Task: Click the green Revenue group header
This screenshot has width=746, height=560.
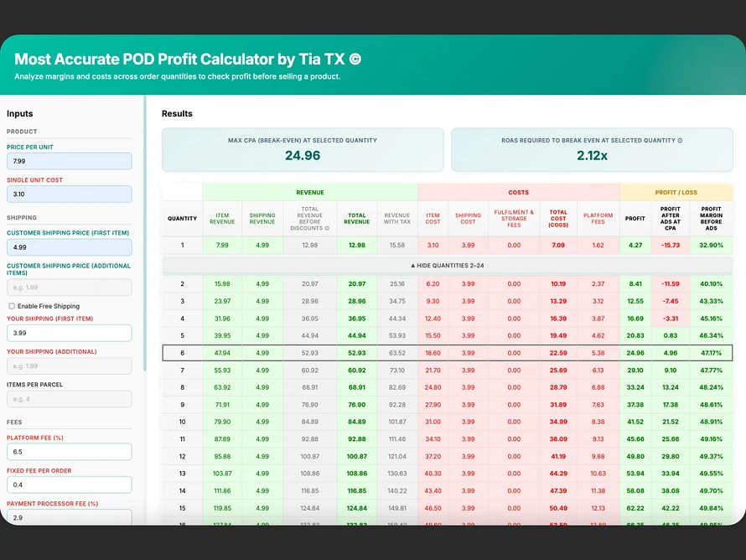Action: (310, 192)
